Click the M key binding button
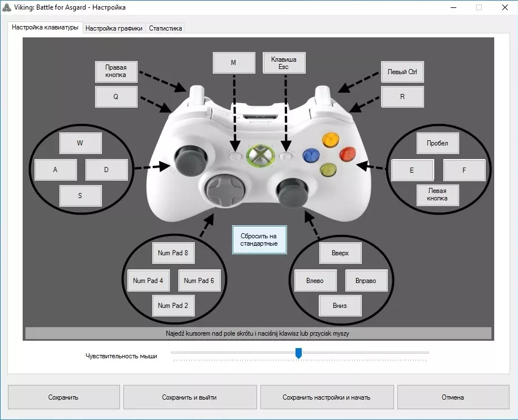 pos(234,63)
